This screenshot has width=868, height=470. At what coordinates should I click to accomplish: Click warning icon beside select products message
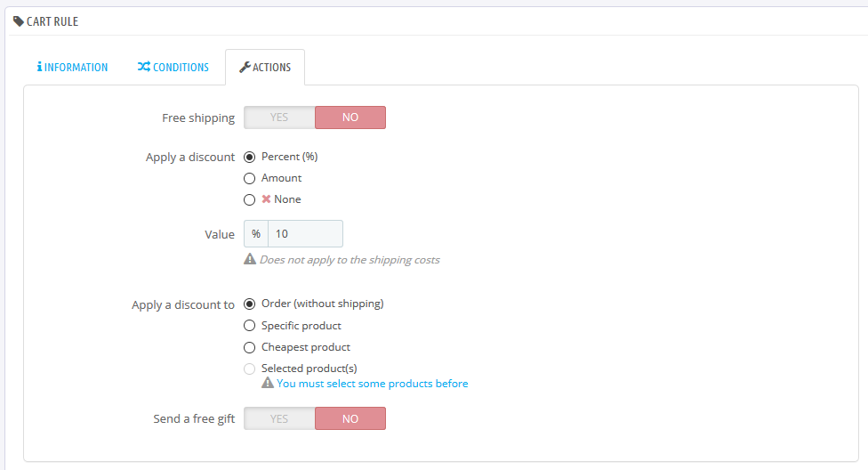point(267,384)
